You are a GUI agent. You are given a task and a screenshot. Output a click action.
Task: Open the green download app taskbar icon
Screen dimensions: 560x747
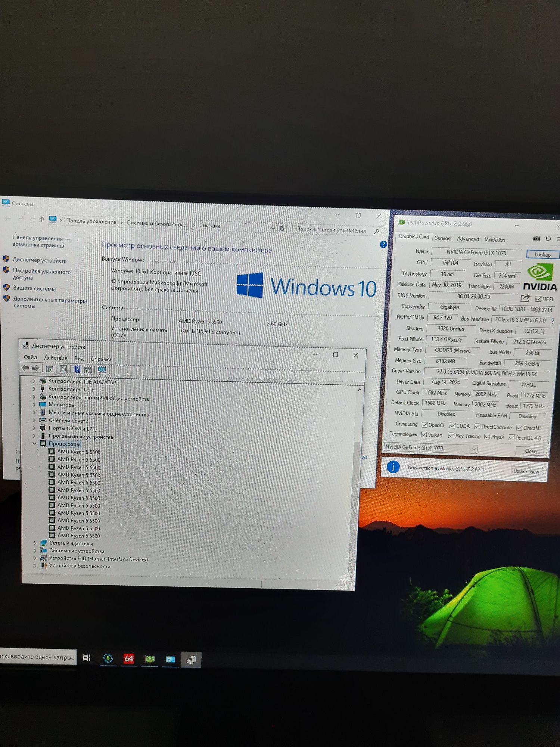[x=108, y=658]
